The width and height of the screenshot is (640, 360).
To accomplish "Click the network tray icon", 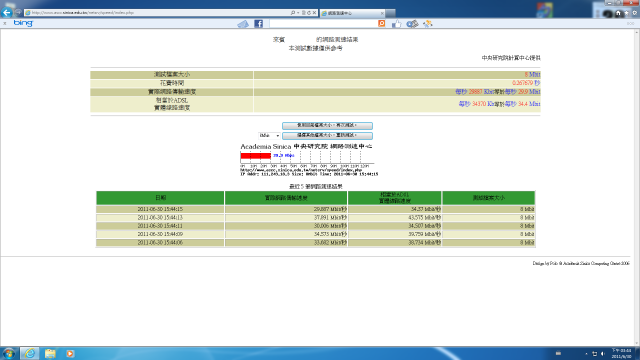I will point(595,354).
